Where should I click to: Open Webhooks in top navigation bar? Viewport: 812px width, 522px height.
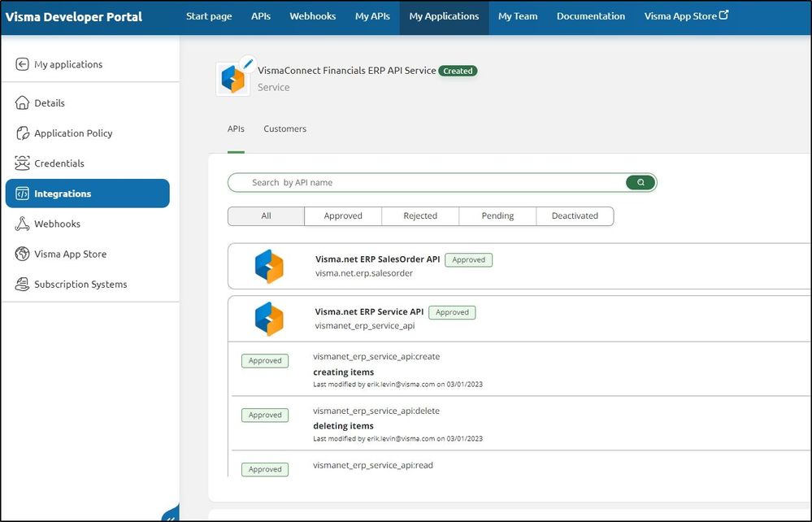pos(313,16)
